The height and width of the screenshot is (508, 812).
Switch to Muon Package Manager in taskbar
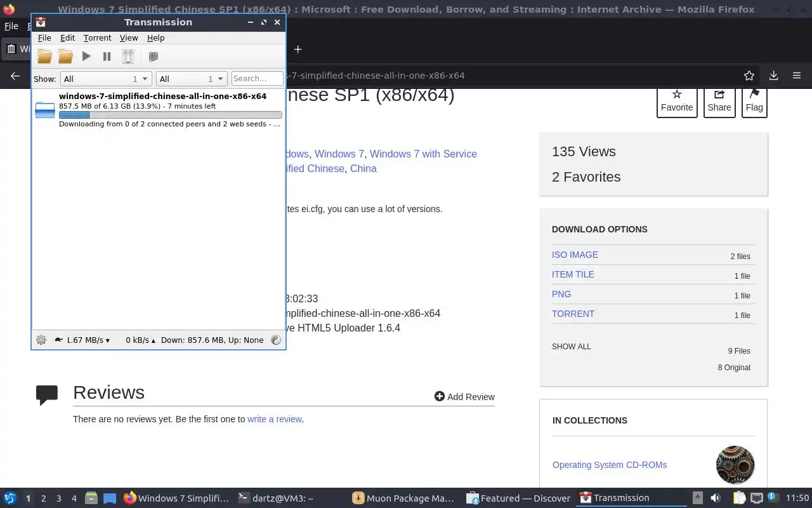click(404, 498)
